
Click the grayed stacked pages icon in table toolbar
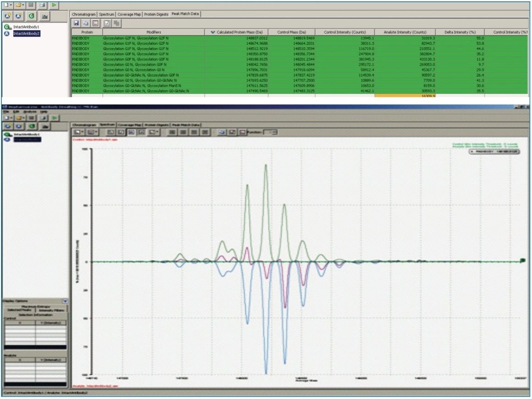coord(116,23)
